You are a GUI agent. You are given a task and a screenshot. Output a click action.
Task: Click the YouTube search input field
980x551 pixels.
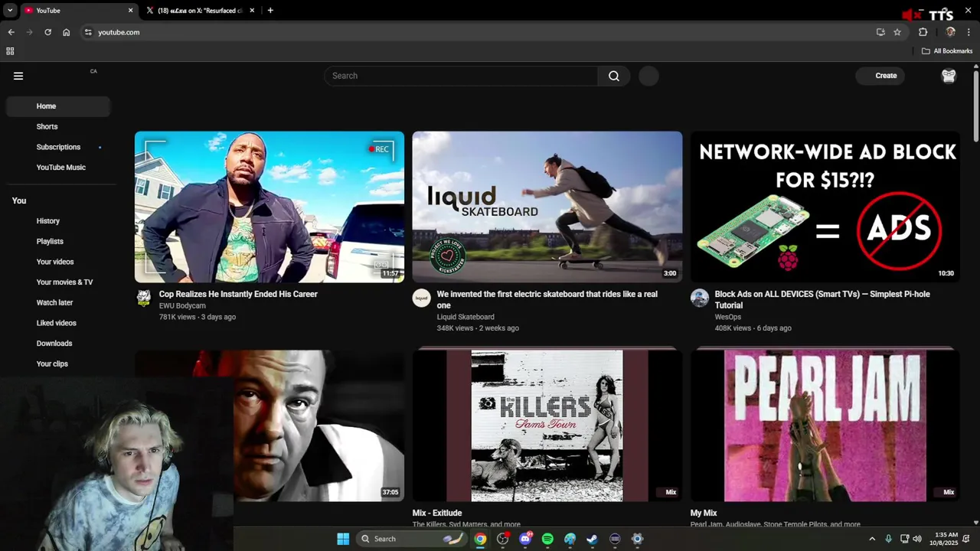coord(461,76)
